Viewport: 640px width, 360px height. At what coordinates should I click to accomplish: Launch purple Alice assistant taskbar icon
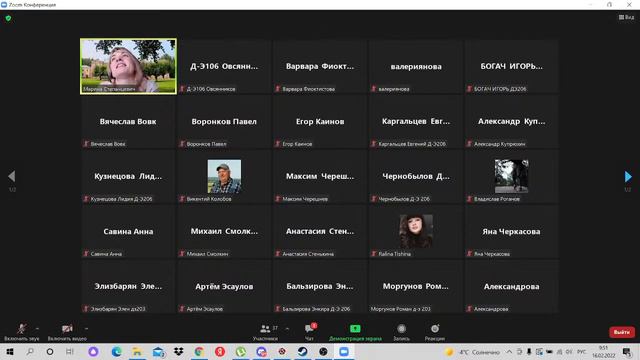(93, 351)
